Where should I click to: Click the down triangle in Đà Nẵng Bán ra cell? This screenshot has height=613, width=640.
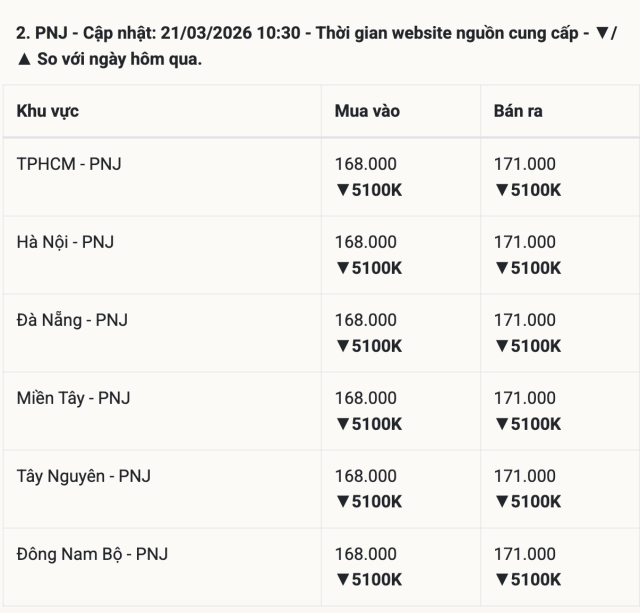click(x=501, y=346)
